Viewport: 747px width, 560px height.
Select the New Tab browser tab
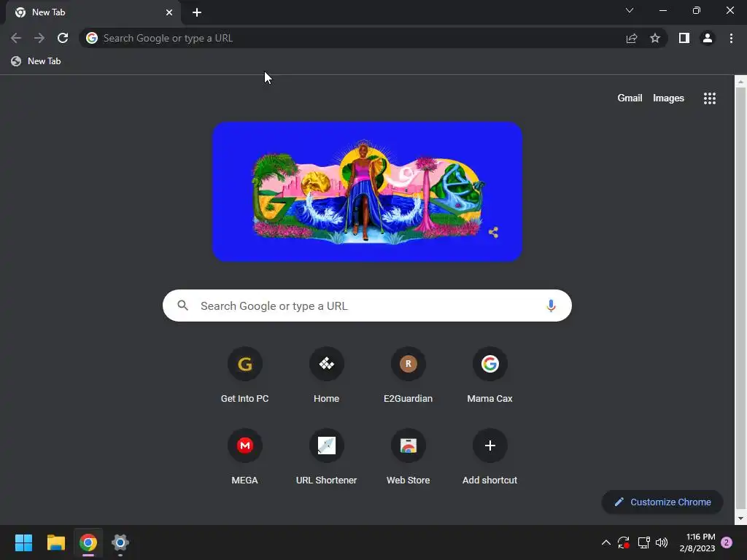(93, 12)
